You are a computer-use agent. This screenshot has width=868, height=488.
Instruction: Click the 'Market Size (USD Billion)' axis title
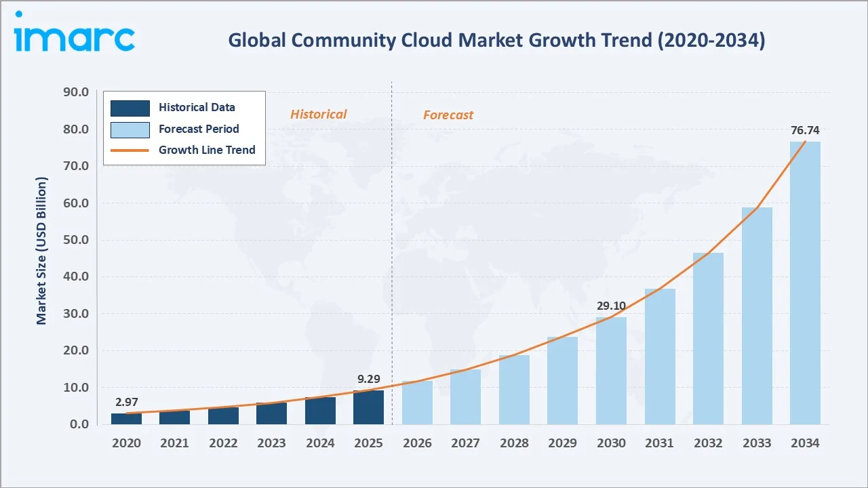coord(42,251)
